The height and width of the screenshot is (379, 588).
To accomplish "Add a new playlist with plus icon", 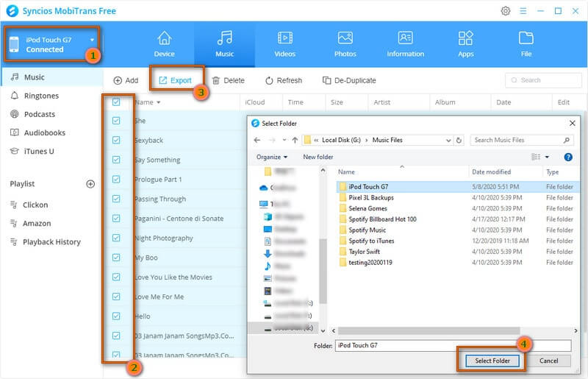I will pyautogui.click(x=90, y=184).
